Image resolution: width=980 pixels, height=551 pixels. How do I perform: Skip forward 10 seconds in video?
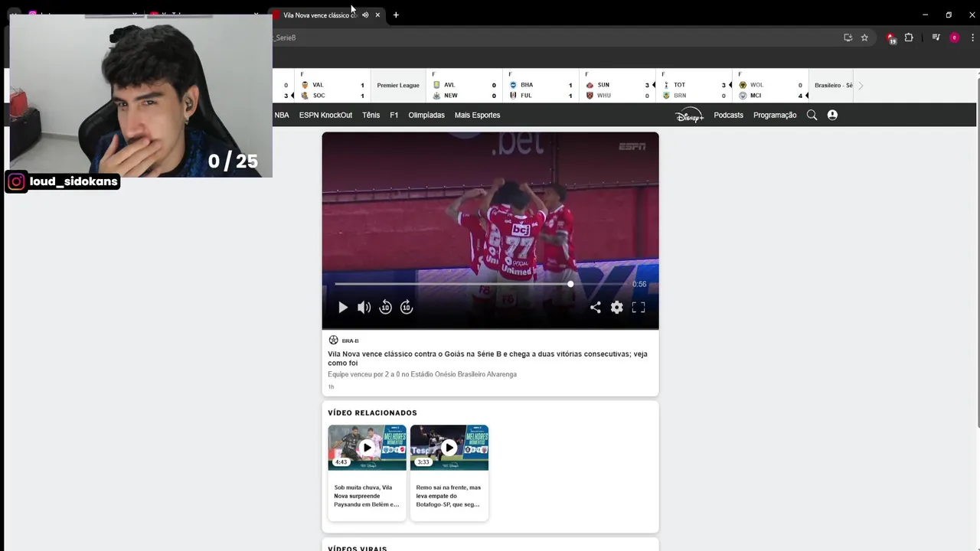(x=407, y=307)
